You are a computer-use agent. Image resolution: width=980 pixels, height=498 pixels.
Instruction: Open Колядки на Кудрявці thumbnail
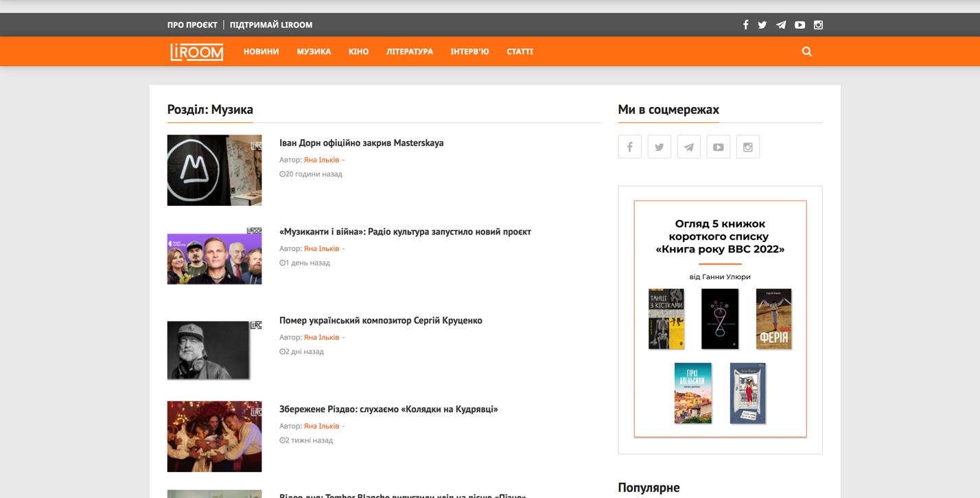tap(214, 436)
